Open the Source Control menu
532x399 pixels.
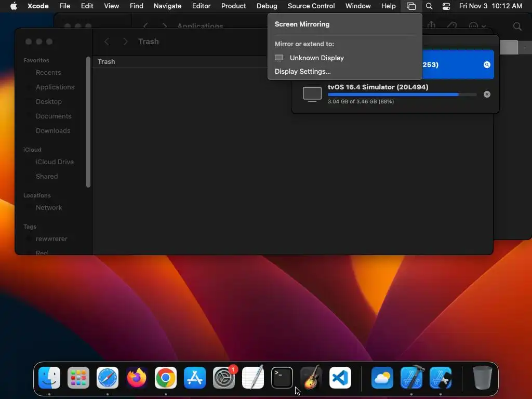pyautogui.click(x=311, y=6)
